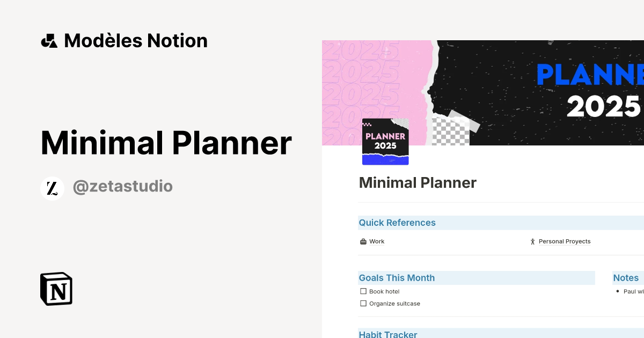Click the person icon beside Personal Proyects
644x338 pixels.
click(x=532, y=241)
